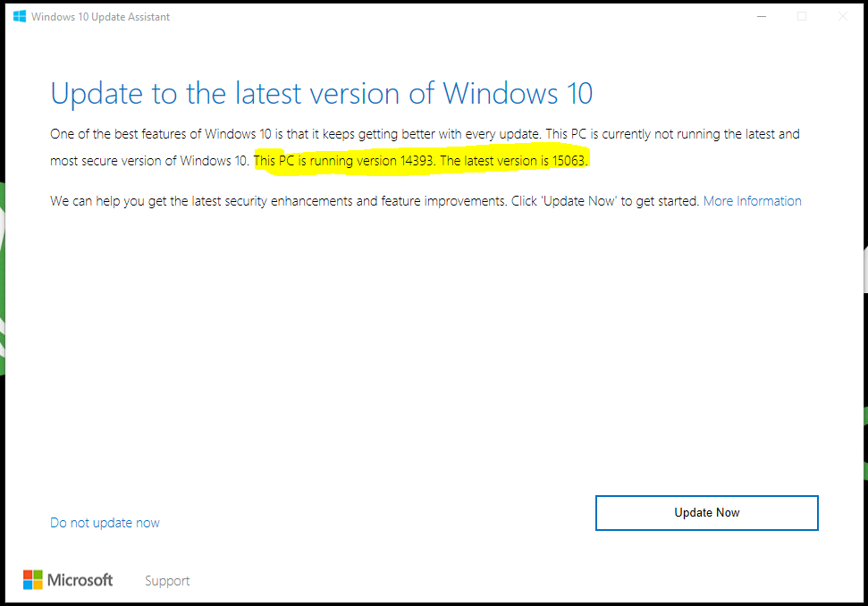Click the Support link in the footer

[166, 580]
